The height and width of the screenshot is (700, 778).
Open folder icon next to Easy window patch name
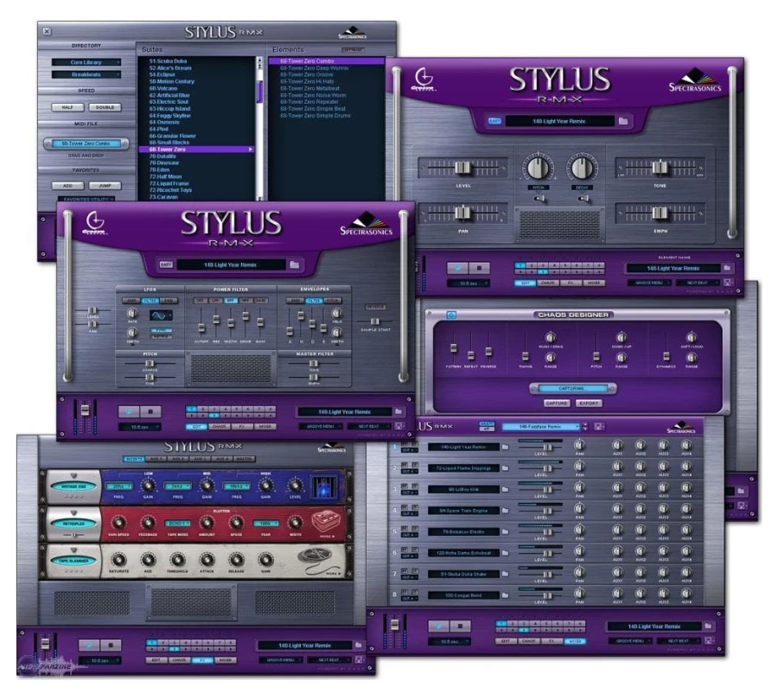[623, 121]
